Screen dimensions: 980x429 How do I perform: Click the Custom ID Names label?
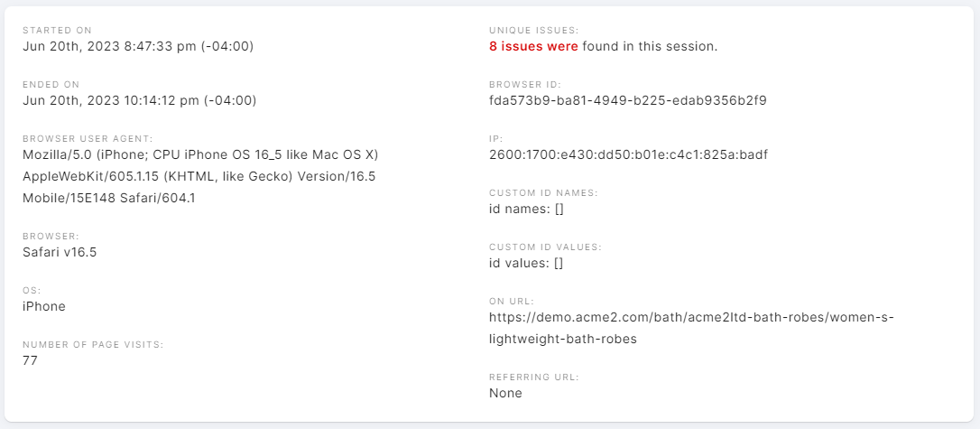pyautogui.click(x=544, y=193)
